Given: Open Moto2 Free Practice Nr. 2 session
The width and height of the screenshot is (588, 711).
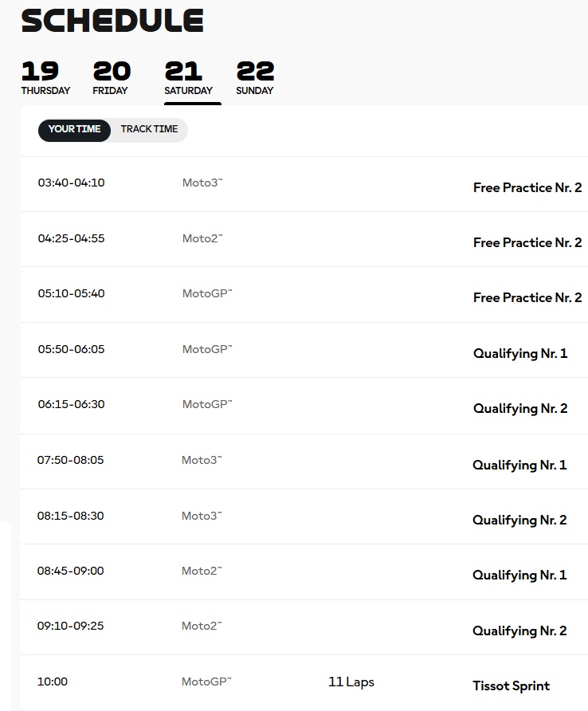Looking at the screenshot, I should tap(527, 243).
